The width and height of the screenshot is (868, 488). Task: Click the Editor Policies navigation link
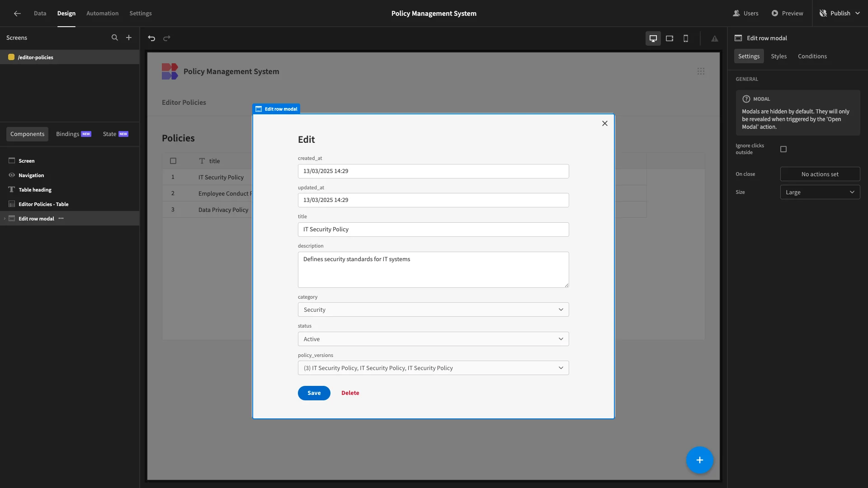coord(184,103)
